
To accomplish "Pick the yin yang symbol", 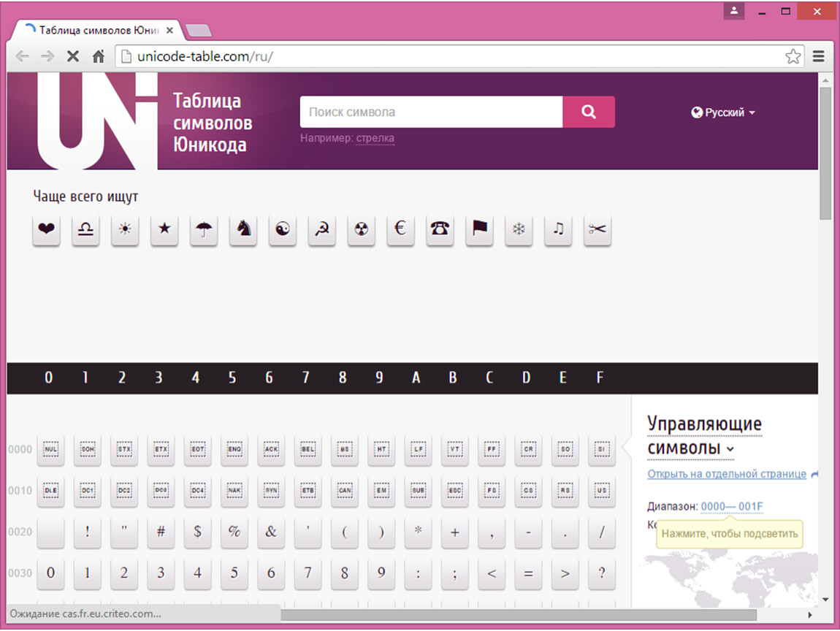I will (x=283, y=230).
